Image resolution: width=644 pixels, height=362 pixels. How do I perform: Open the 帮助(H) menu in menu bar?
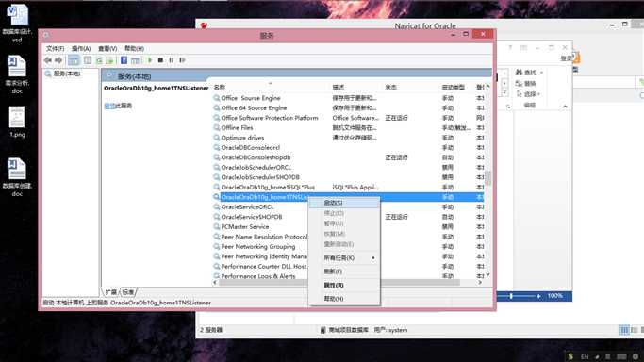click(x=134, y=48)
